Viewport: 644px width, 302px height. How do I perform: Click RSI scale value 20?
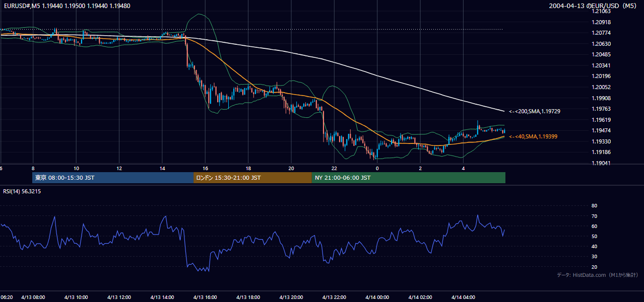(594, 267)
